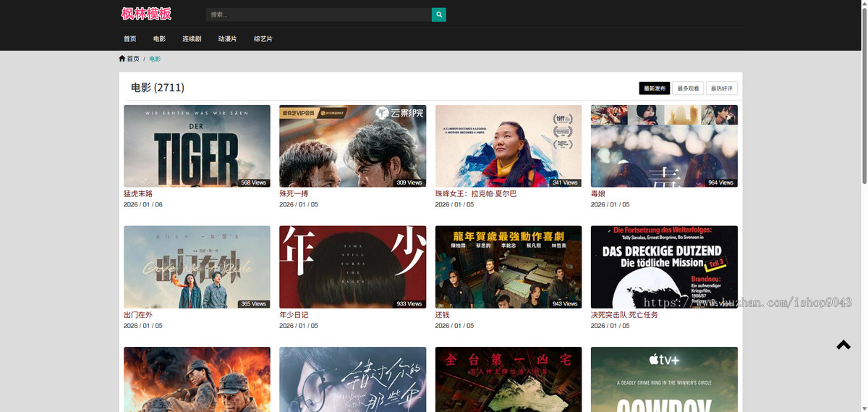Open the 还钱 movie poster
The height and width of the screenshot is (412, 868).
click(509, 267)
